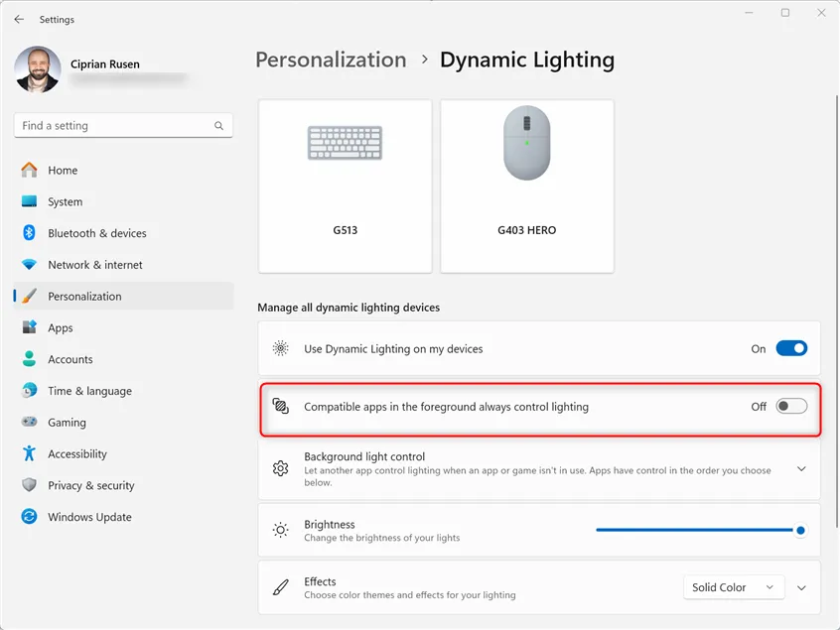Open the Solid Color effects dropdown
The width and height of the screenshot is (840, 630).
pos(734,587)
